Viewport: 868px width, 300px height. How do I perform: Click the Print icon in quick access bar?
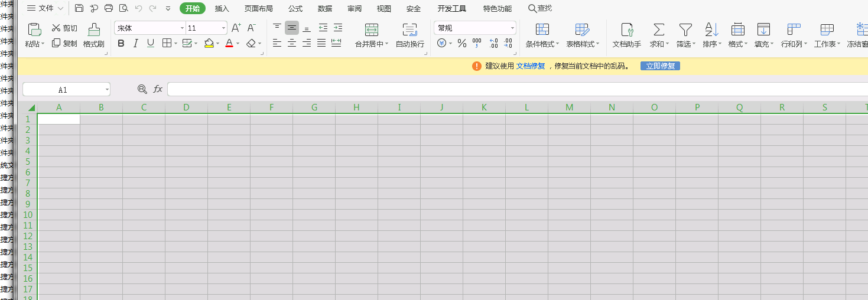pos(109,8)
